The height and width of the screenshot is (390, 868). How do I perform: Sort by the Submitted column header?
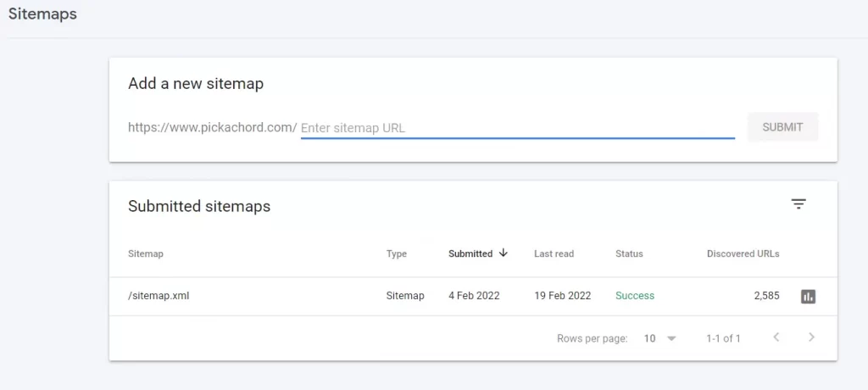(x=470, y=253)
